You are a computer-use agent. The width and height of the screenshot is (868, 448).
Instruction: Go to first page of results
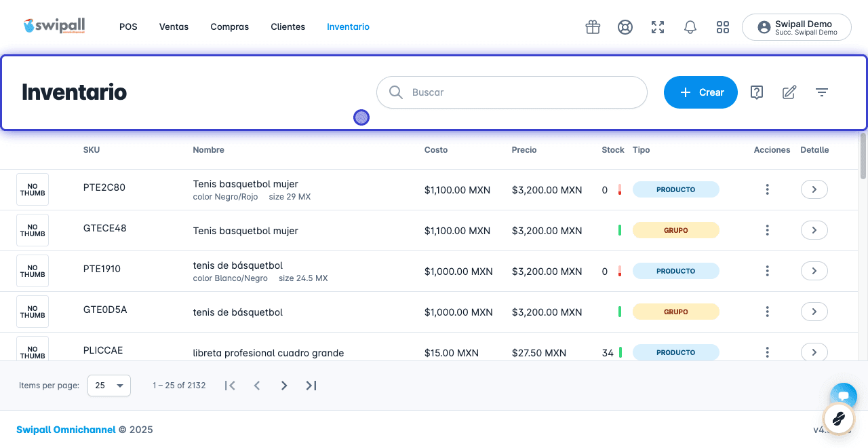(x=230, y=386)
